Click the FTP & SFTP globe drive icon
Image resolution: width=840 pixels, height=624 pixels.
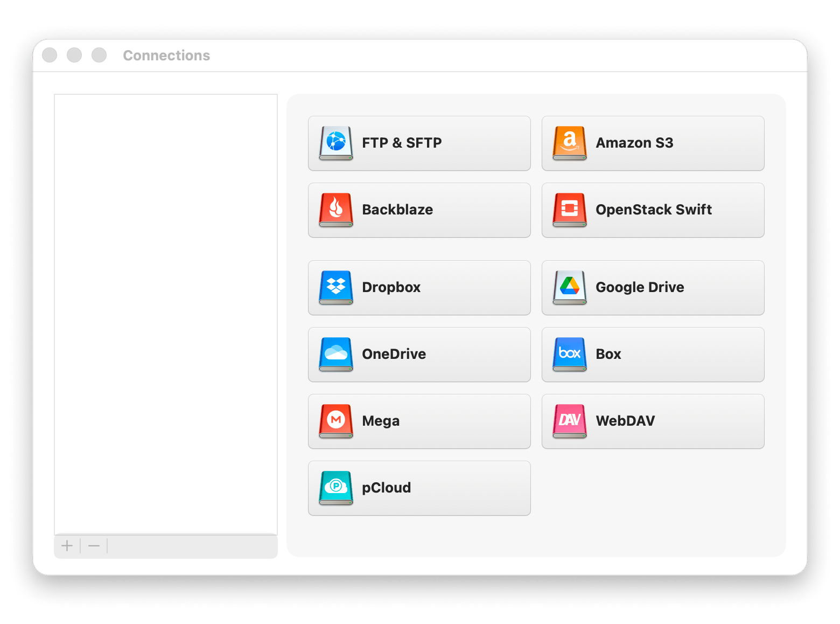[x=336, y=143]
